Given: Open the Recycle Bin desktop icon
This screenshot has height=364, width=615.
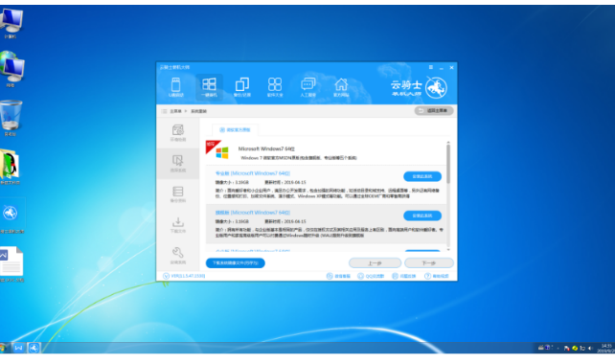Looking at the screenshot, I should [11, 118].
